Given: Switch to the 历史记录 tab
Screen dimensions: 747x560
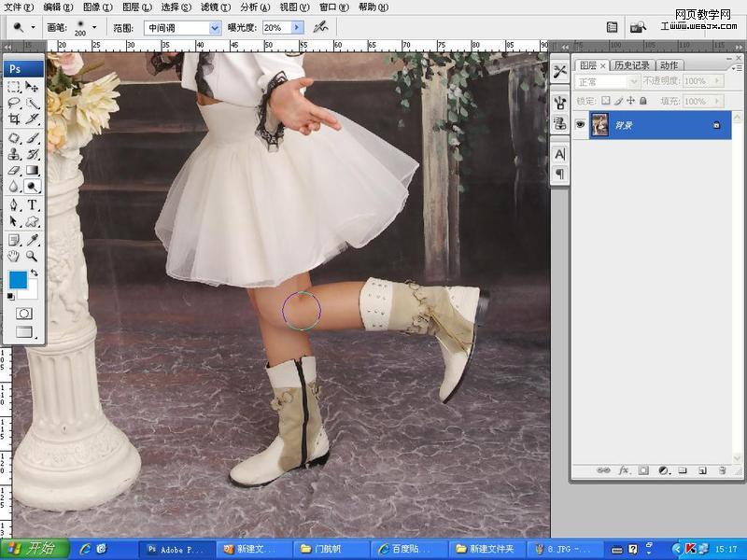Looking at the screenshot, I should tap(630, 65).
